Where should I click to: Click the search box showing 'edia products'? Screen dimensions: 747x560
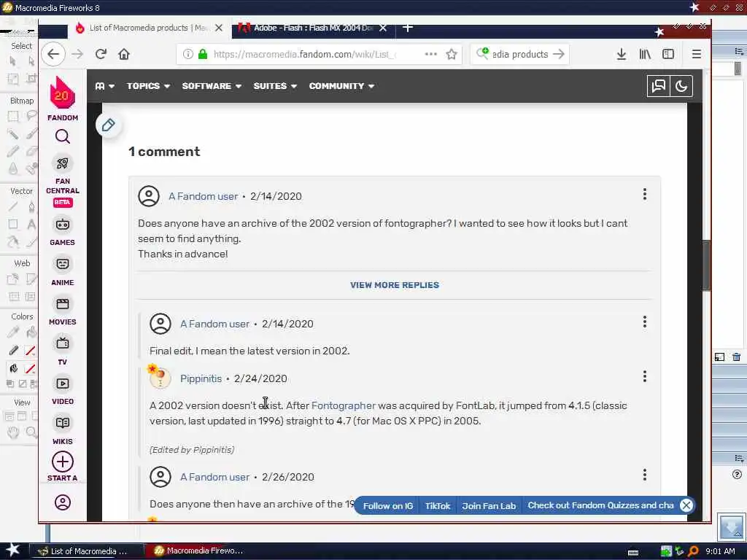coord(519,54)
